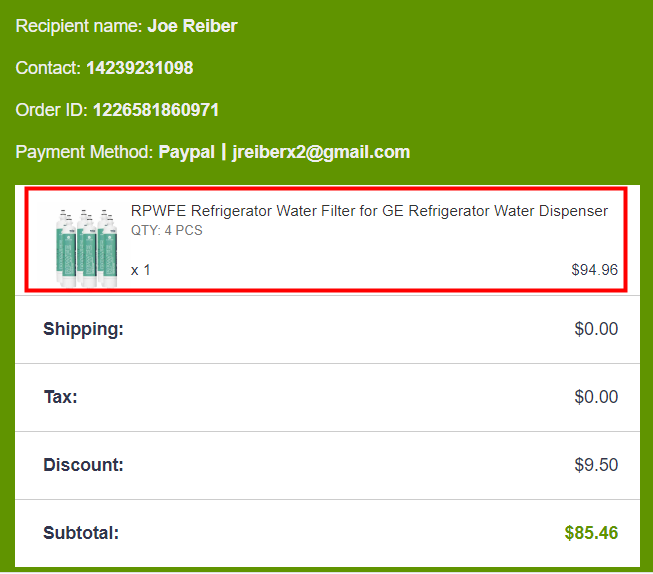Select the $94.96 product price
653x574 pixels.
coord(594,269)
